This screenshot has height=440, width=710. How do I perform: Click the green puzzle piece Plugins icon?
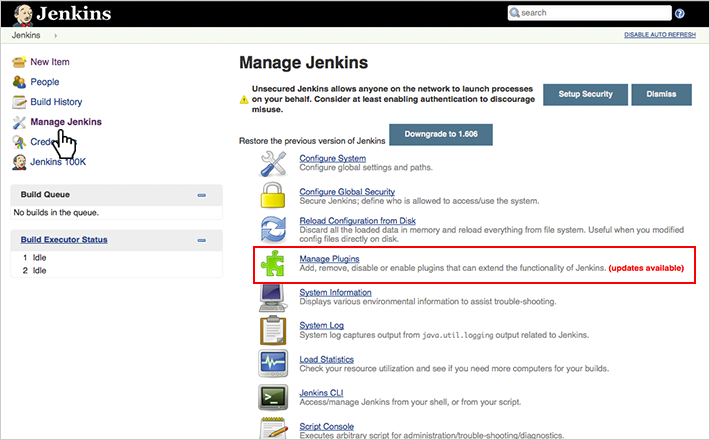pos(273,263)
